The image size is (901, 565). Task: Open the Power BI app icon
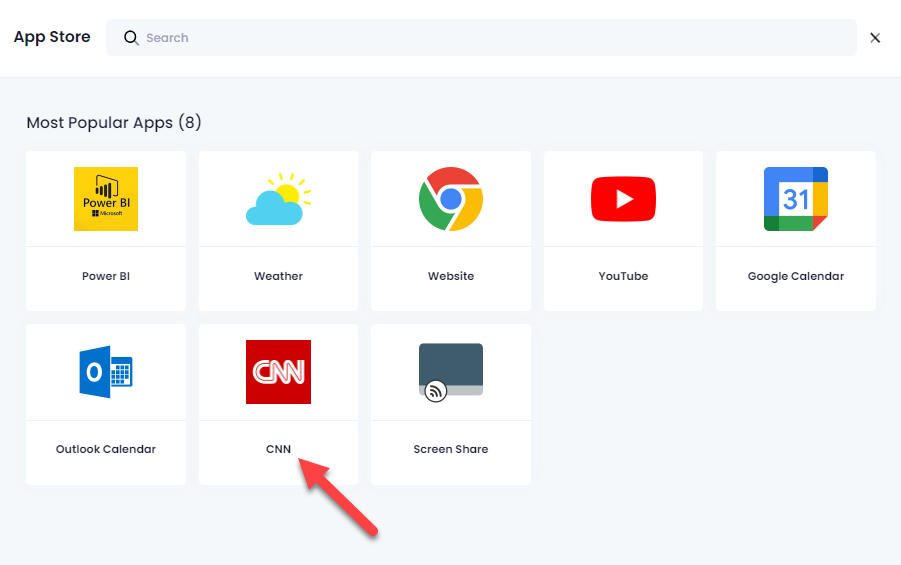click(x=106, y=199)
